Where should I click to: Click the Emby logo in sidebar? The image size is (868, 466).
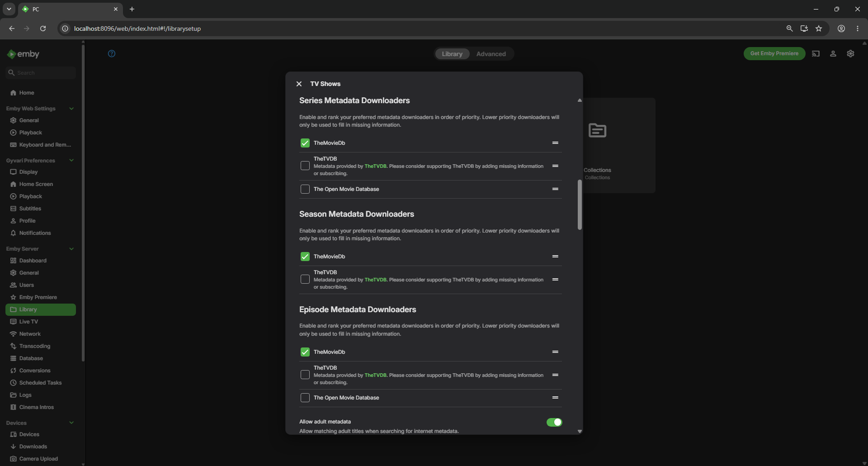23,54
